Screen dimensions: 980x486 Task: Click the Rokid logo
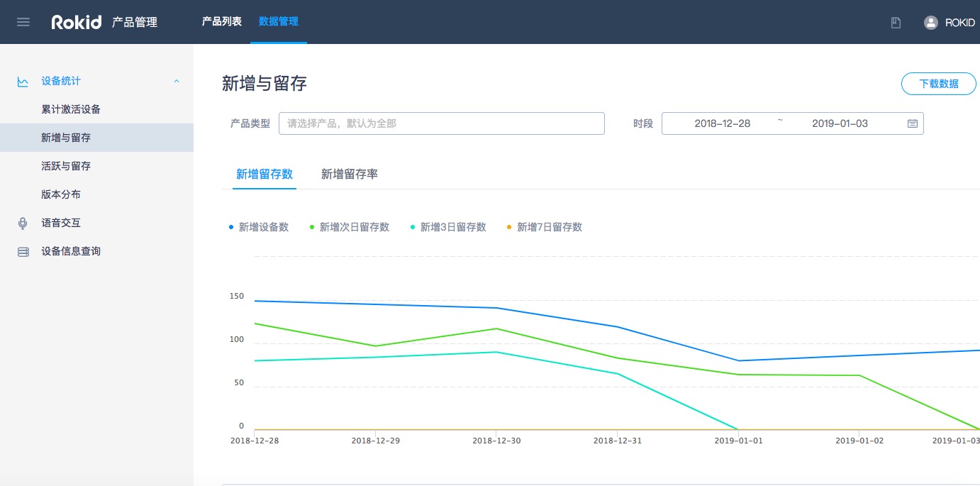pos(77,22)
